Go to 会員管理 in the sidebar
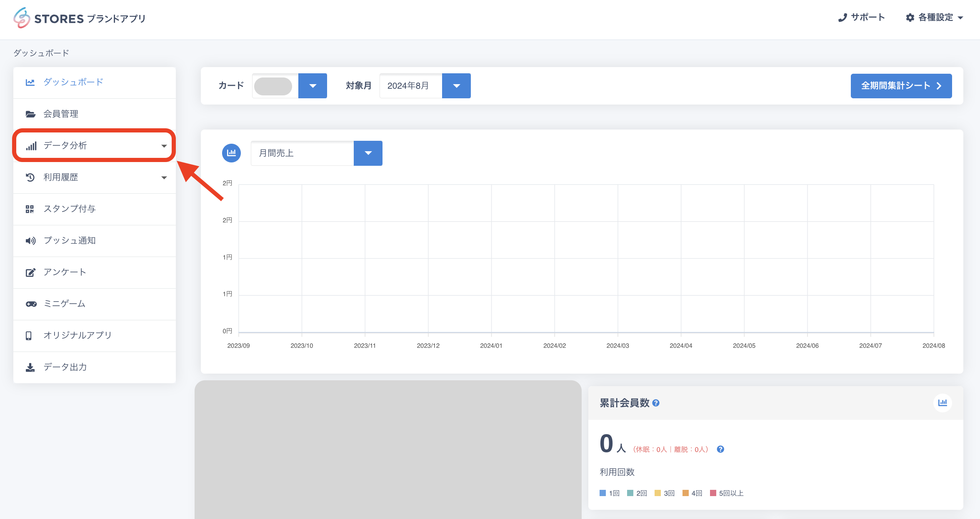Screen dimensions: 980x519 [61, 114]
